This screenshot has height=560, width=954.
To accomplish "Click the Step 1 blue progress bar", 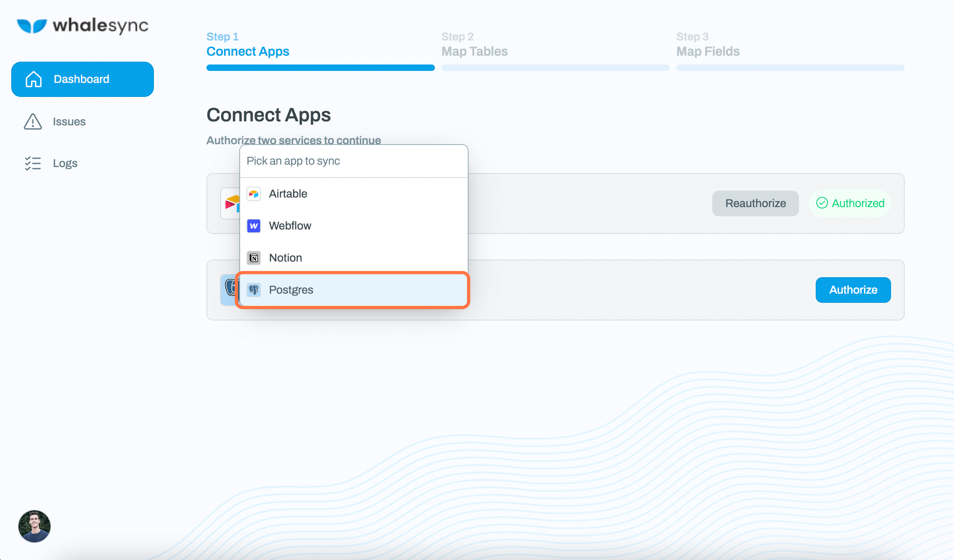I will click(x=320, y=68).
